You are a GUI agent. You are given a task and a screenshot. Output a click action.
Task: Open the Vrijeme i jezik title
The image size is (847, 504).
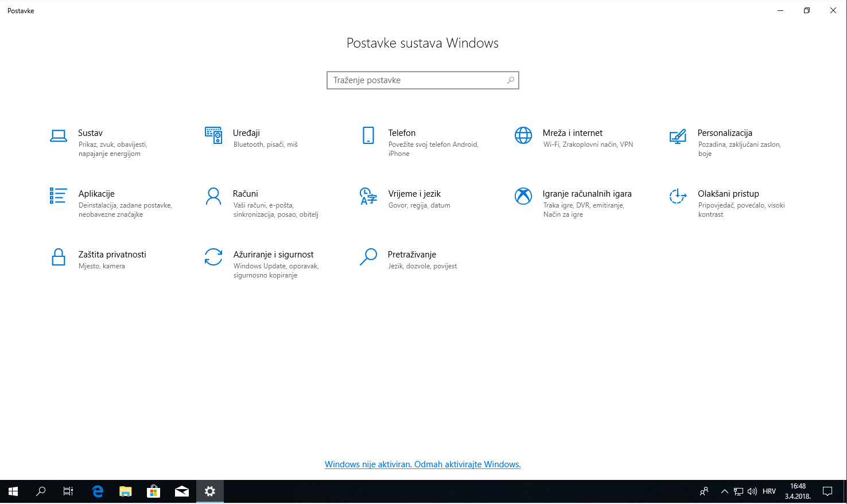click(415, 194)
